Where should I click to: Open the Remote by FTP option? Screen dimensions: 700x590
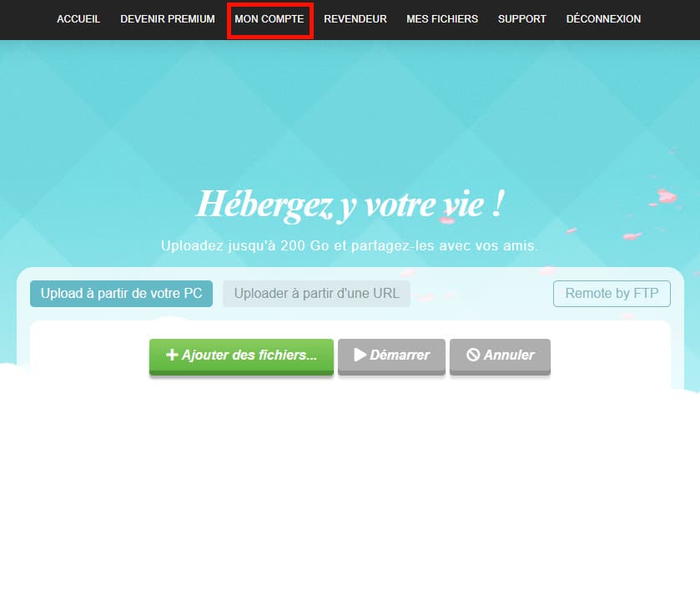(x=612, y=294)
